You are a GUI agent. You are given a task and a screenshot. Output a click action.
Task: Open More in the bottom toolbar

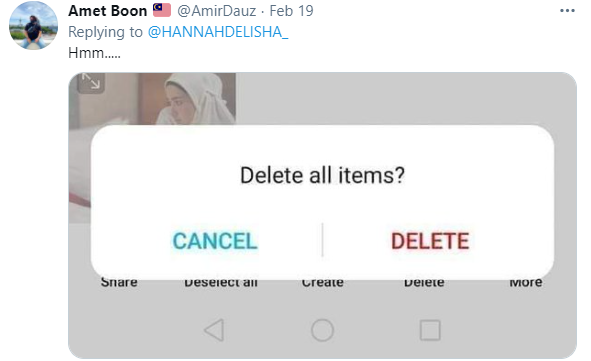pyautogui.click(x=526, y=282)
